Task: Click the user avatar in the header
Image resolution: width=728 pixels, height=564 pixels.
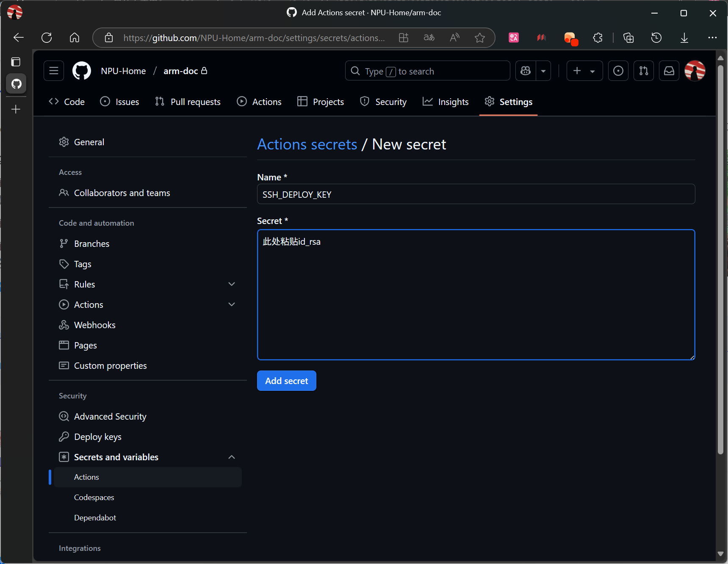Action: click(x=695, y=71)
